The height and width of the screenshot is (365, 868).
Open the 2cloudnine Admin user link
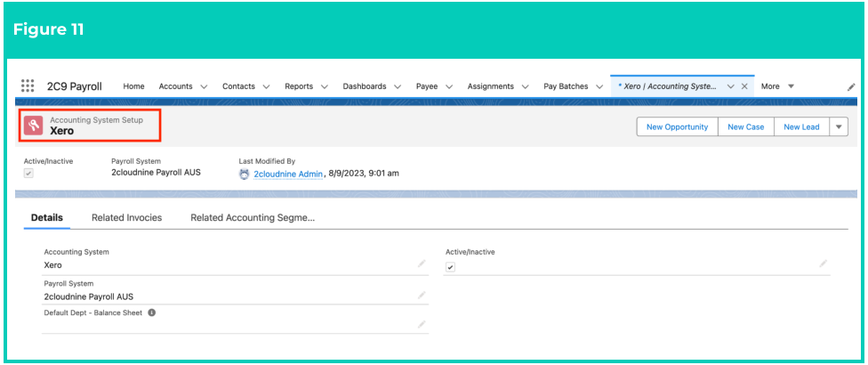[x=288, y=174]
